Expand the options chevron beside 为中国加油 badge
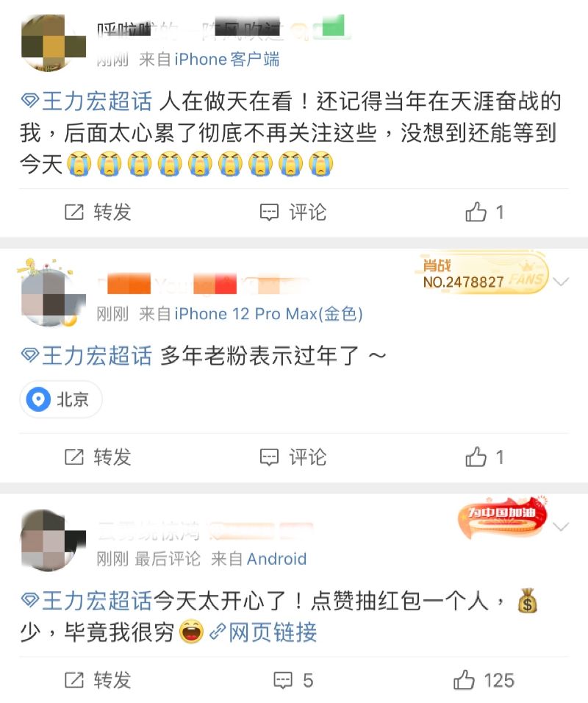This screenshot has height=703, width=588. pyautogui.click(x=561, y=527)
